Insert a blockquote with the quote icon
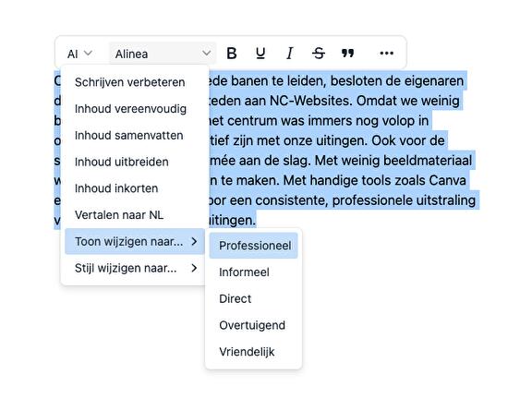Image resolution: width=532 pixels, height=399 pixels. pyautogui.click(x=347, y=54)
